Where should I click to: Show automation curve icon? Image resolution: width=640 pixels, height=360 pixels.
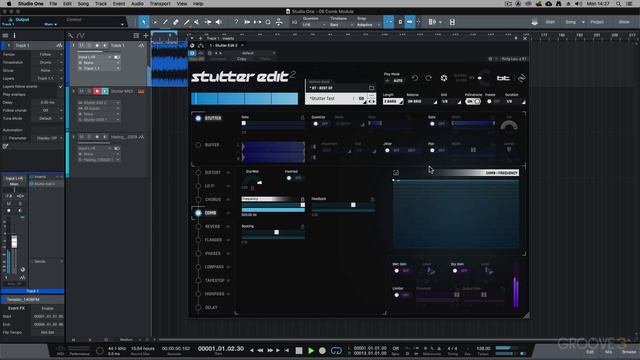pyautogui.click(x=81, y=36)
